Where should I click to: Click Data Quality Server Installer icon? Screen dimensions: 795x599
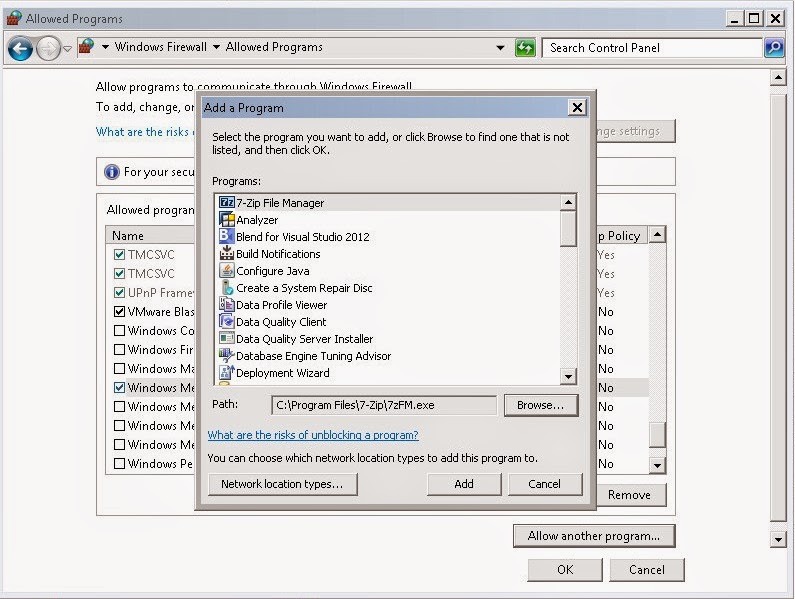click(227, 338)
